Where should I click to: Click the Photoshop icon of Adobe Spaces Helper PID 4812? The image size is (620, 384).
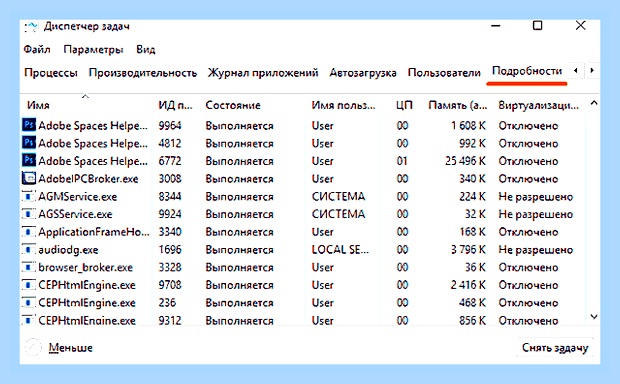[29, 142]
